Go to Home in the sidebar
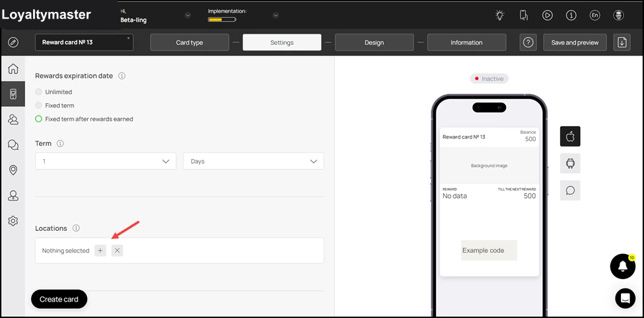Viewport: 644px width, 318px height. [13, 69]
